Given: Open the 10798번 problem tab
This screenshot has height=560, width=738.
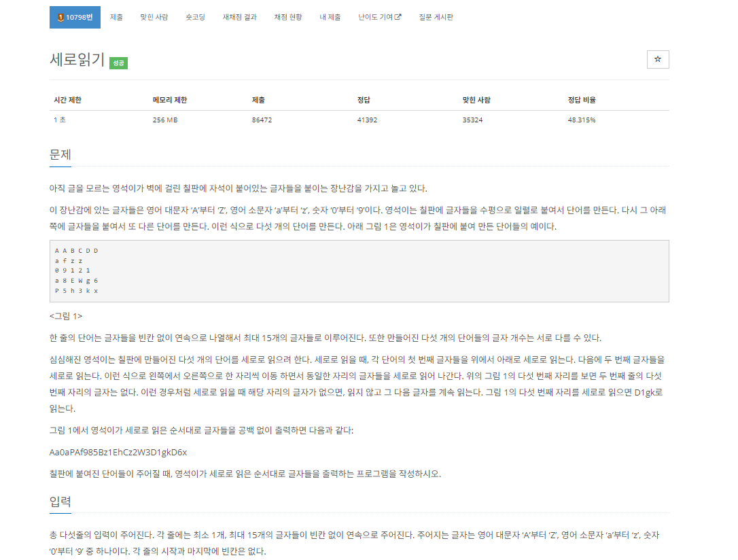Looking at the screenshot, I should [75, 18].
